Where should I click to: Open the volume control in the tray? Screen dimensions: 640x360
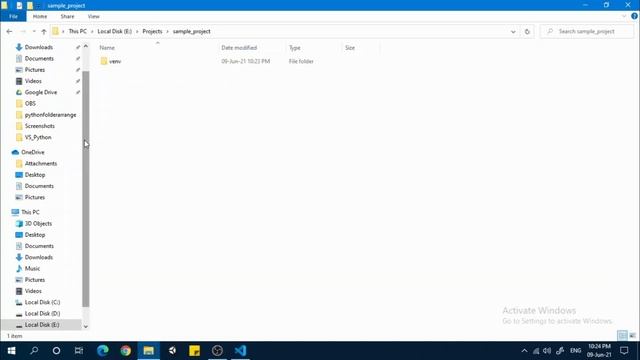tap(547, 351)
